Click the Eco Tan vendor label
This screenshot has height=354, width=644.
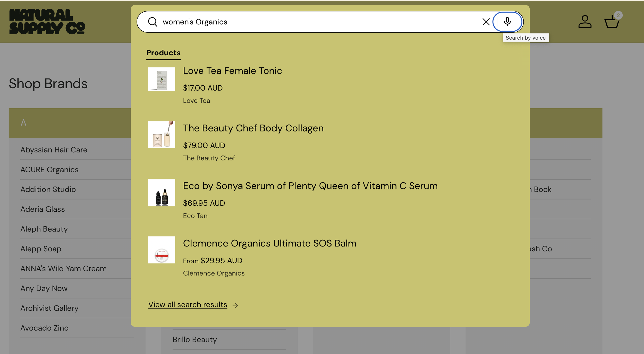[x=195, y=216]
